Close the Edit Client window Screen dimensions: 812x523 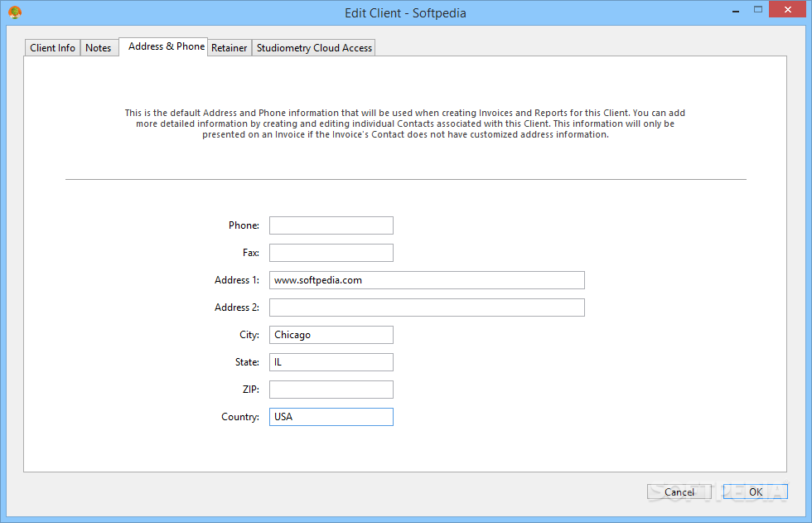pos(788,9)
